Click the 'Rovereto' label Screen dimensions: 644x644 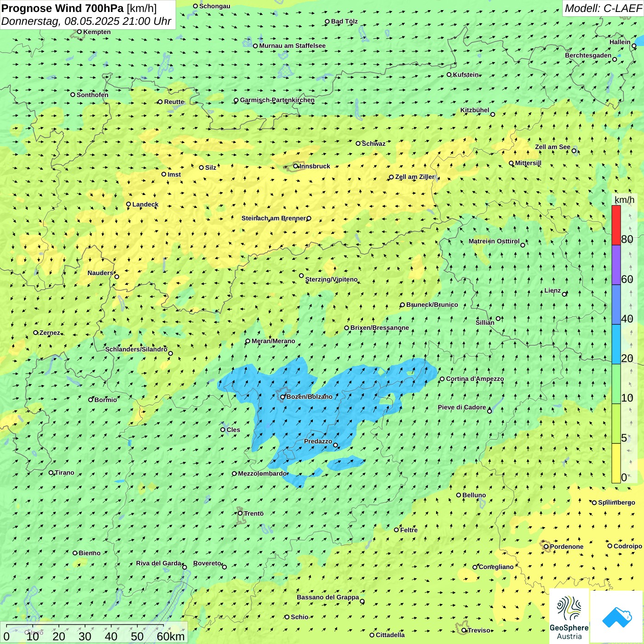(x=207, y=563)
